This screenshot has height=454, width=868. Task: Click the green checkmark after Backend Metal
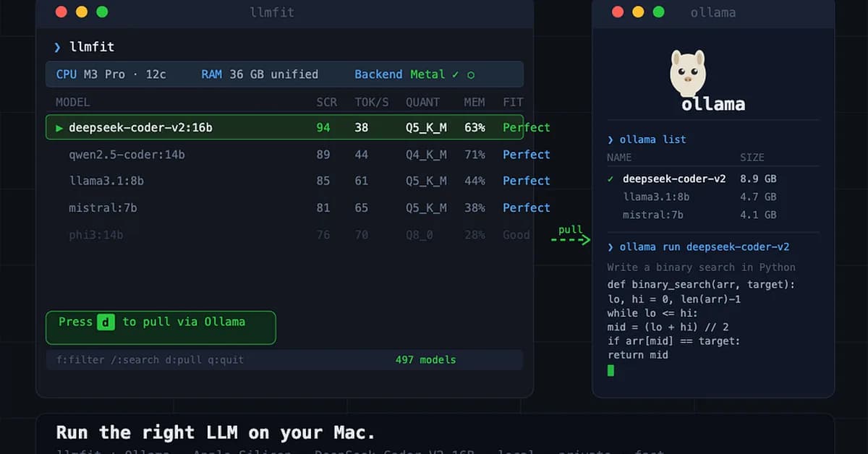[455, 74]
